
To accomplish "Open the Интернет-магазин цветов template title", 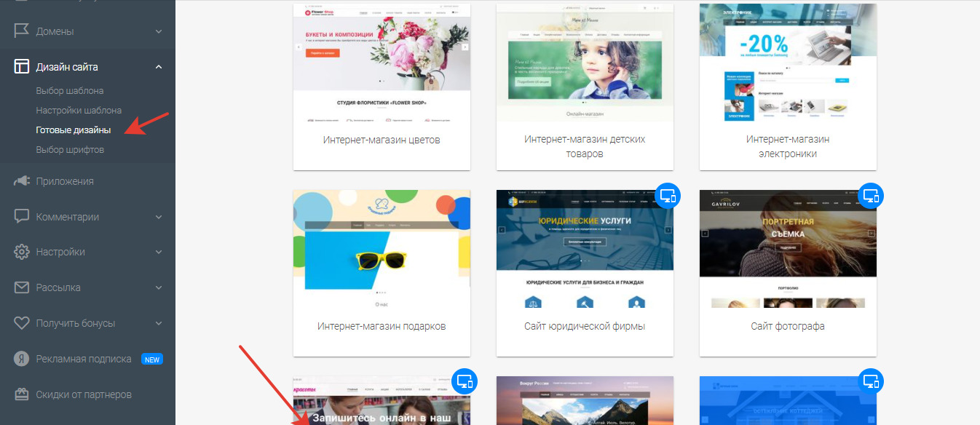I will click(382, 140).
